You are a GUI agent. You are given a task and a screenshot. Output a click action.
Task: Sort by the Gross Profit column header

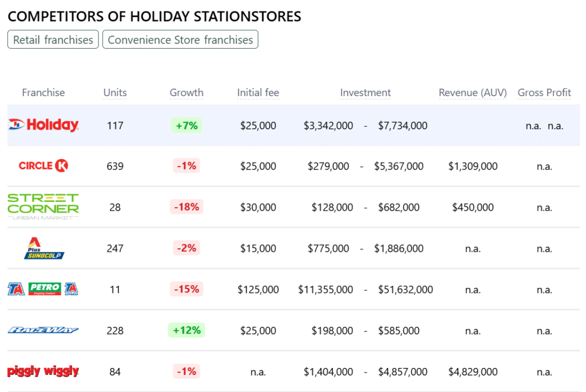pos(544,92)
